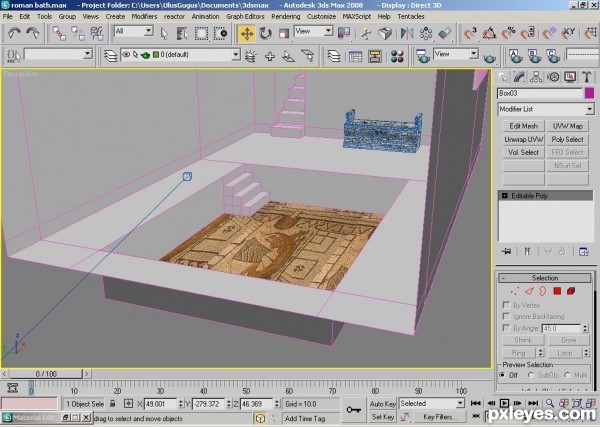This screenshot has height=427, width=600.
Task: Select the Off preview selection radio
Action: (502, 375)
